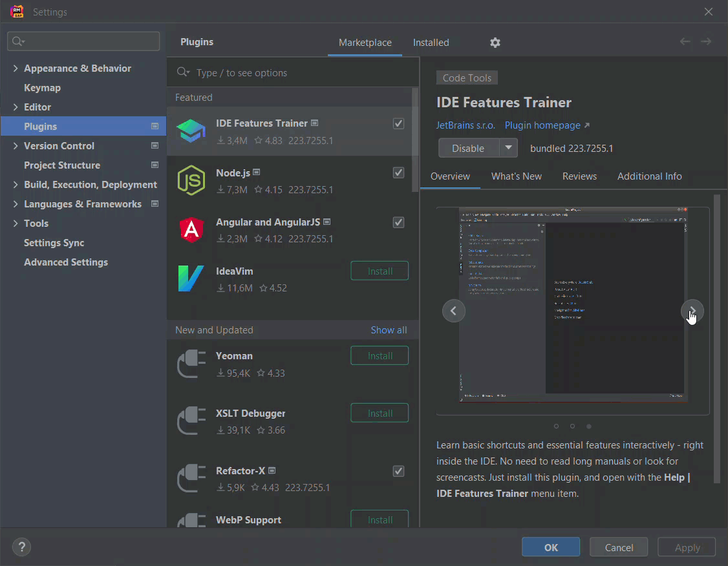Show previous screenshot in the carousel
The image size is (728, 566).
[x=454, y=311]
